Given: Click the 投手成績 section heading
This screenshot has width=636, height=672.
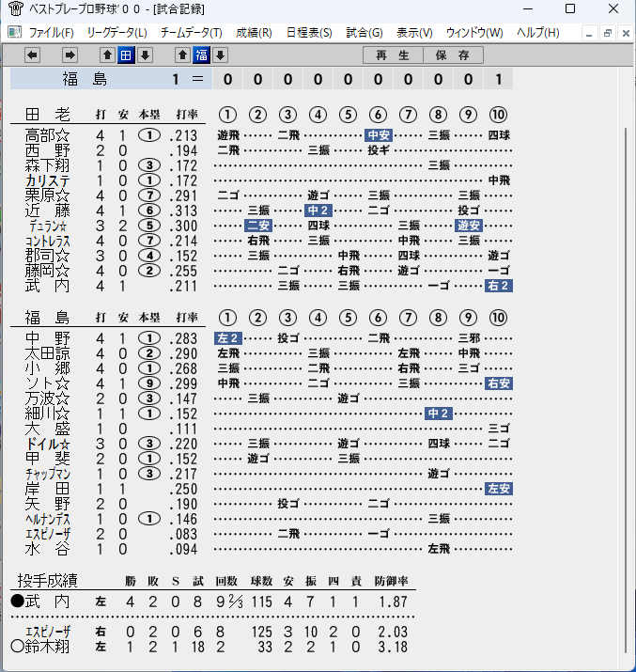Looking at the screenshot, I should click(47, 581).
